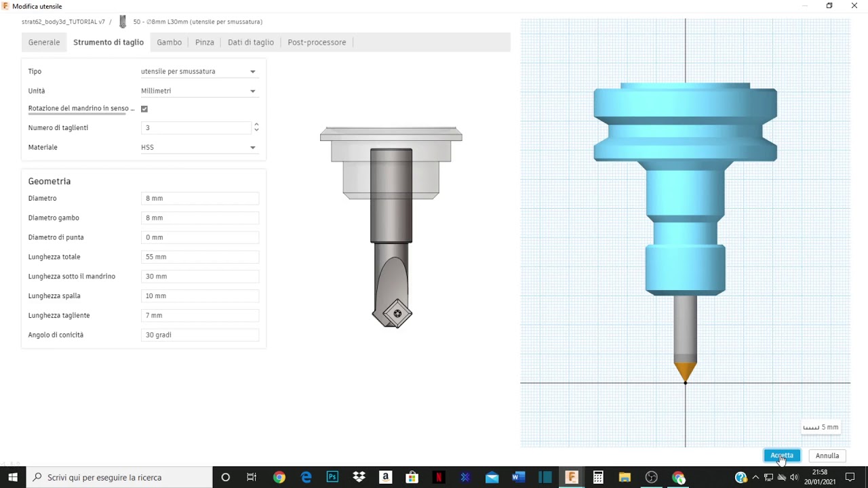The width and height of the screenshot is (868, 488).
Task: Click the chamfer tool diagram illustration
Action: pos(391,227)
